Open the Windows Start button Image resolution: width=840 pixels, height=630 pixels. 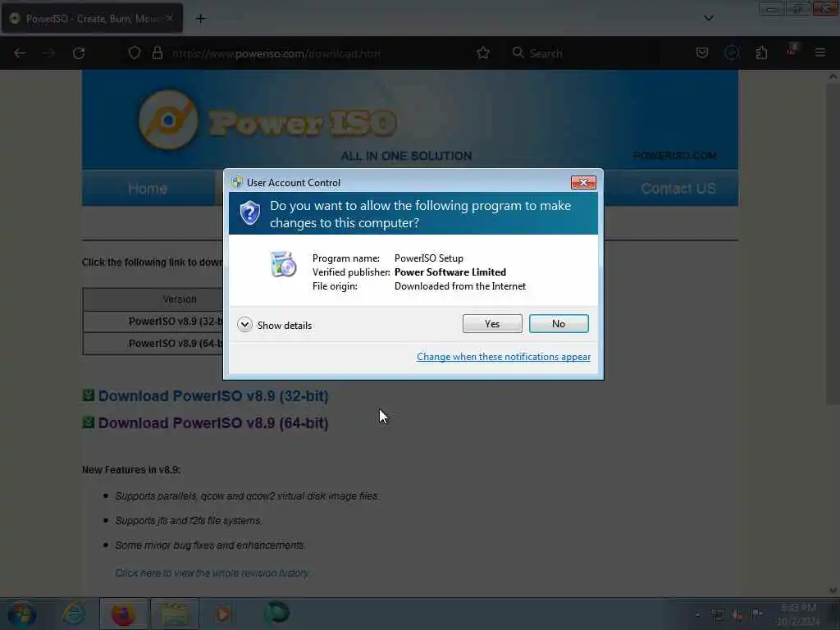(22, 614)
